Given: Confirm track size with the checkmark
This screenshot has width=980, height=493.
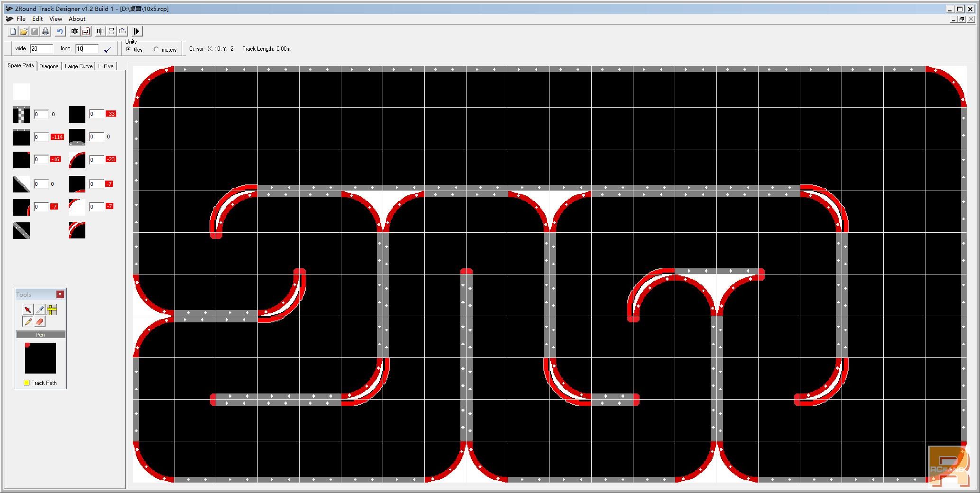Looking at the screenshot, I should 108,49.
